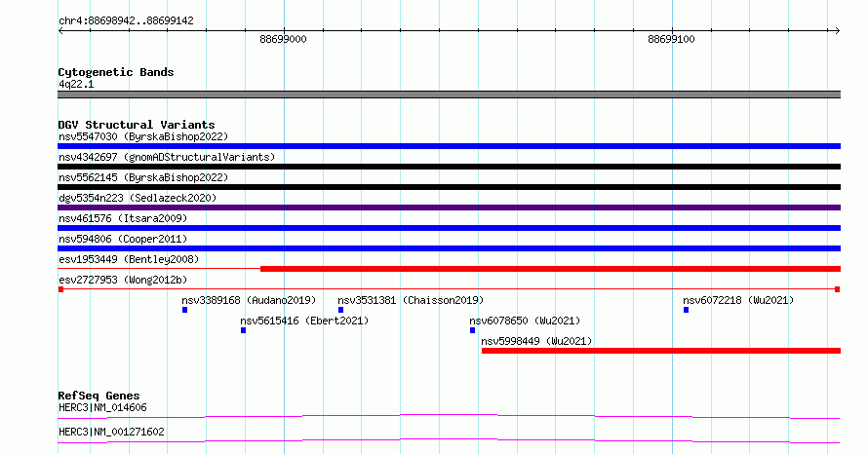Select the purple bar for dgv5354n223
This screenshot has height=454, width=868.
(x=449, y=208)
